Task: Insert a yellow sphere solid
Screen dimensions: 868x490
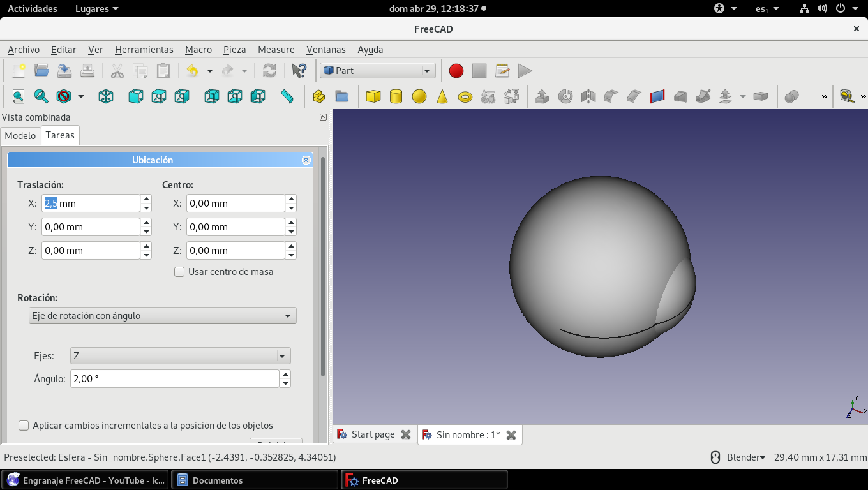Action: tap(419, 96)
